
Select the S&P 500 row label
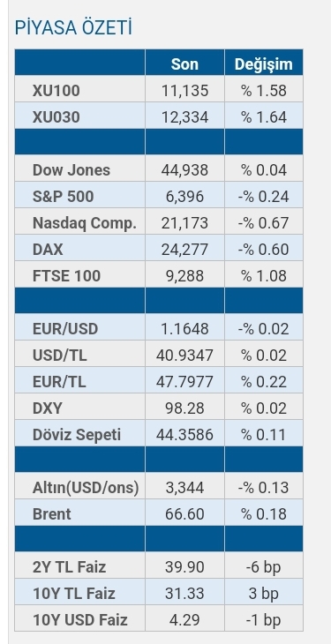pyautogui.click(x=63, y=197)
